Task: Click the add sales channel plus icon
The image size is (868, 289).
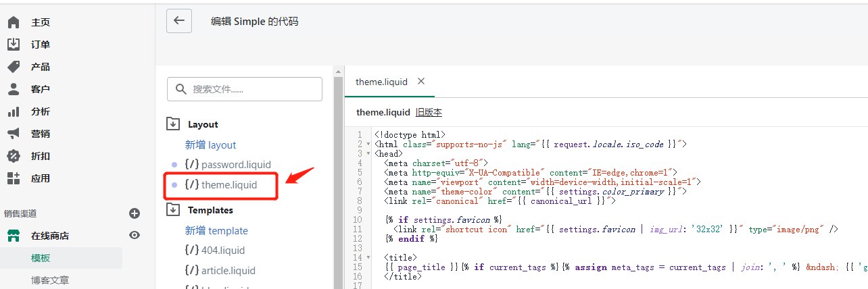Action: tap(135, 213)
